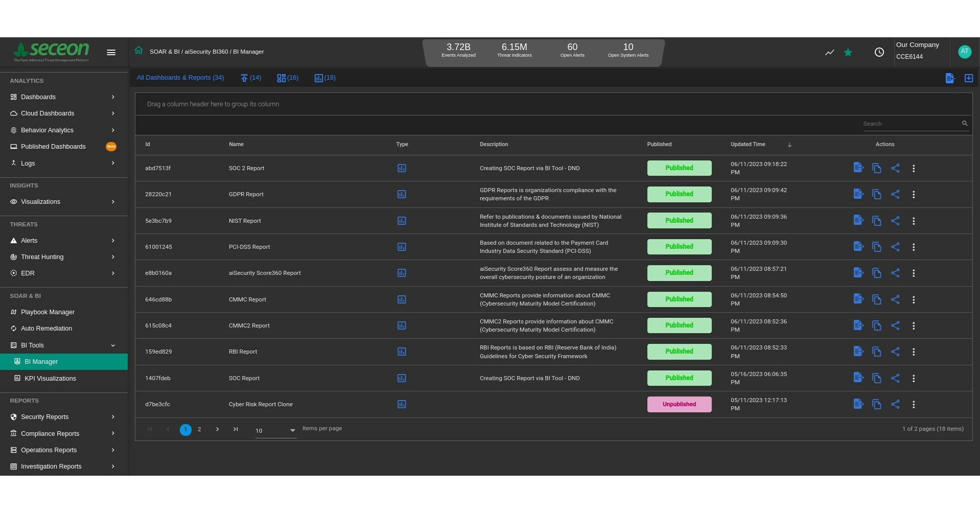Collapse the BI Tools section
The height and width of the screenshot is (513, 980).
(64, 345)
